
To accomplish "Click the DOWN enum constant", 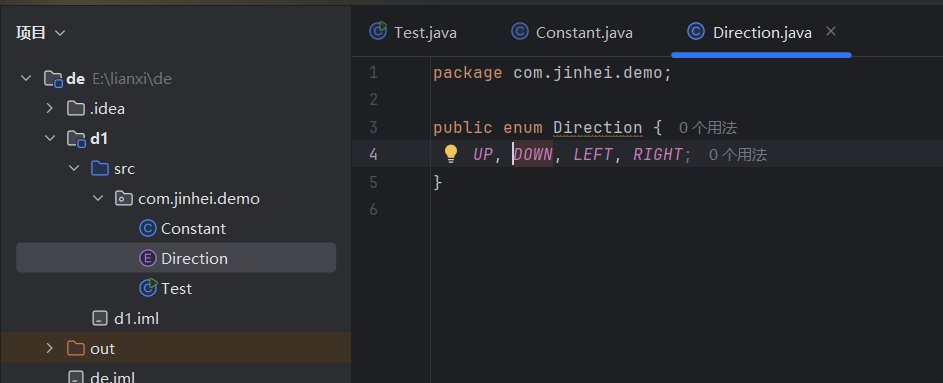I will [533, 155].
